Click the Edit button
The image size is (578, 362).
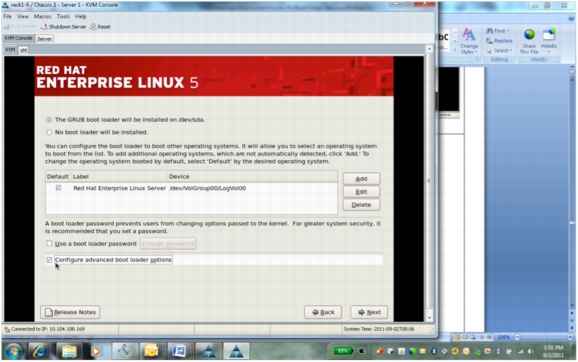click(361, 192)
